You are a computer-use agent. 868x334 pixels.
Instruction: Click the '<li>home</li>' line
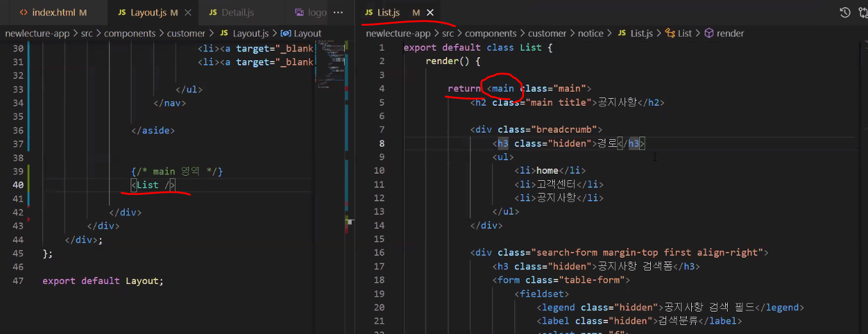pyautogui.click(x=550, y=171)
